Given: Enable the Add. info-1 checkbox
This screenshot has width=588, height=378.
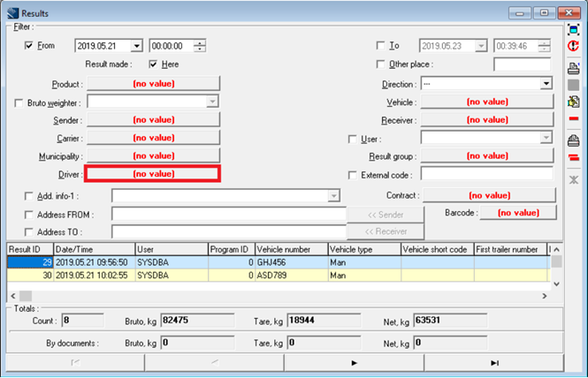Looking at the screenshot, I should click(x=28, y=196).
